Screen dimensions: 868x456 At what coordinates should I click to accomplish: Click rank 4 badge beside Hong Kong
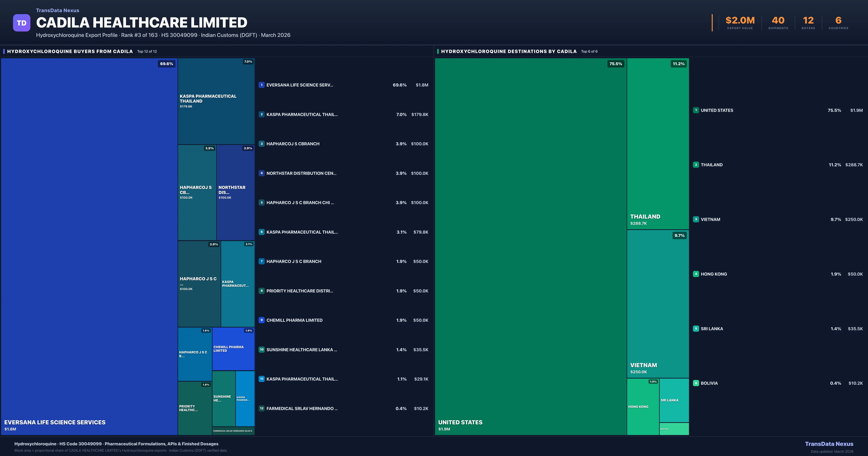[696, 274]
